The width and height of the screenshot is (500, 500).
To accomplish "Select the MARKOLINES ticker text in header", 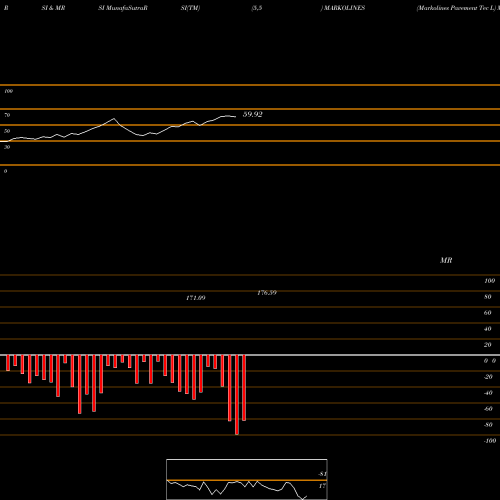I will click(344, 8).
